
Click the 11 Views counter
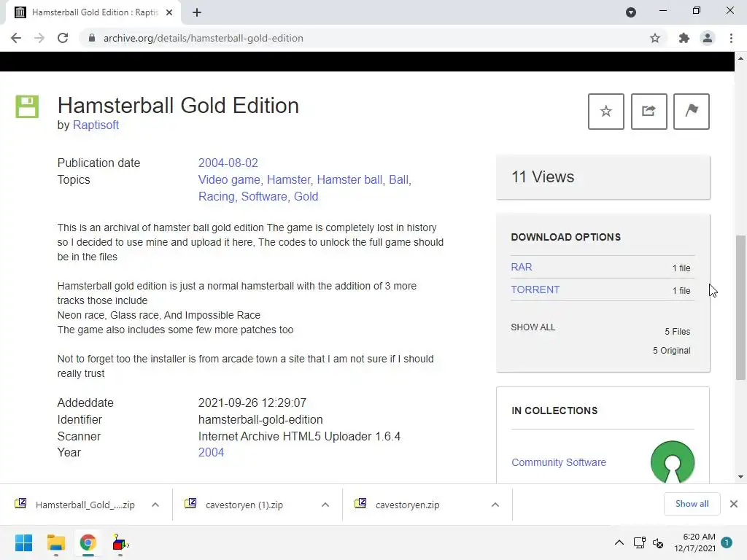tap(543, 176)
